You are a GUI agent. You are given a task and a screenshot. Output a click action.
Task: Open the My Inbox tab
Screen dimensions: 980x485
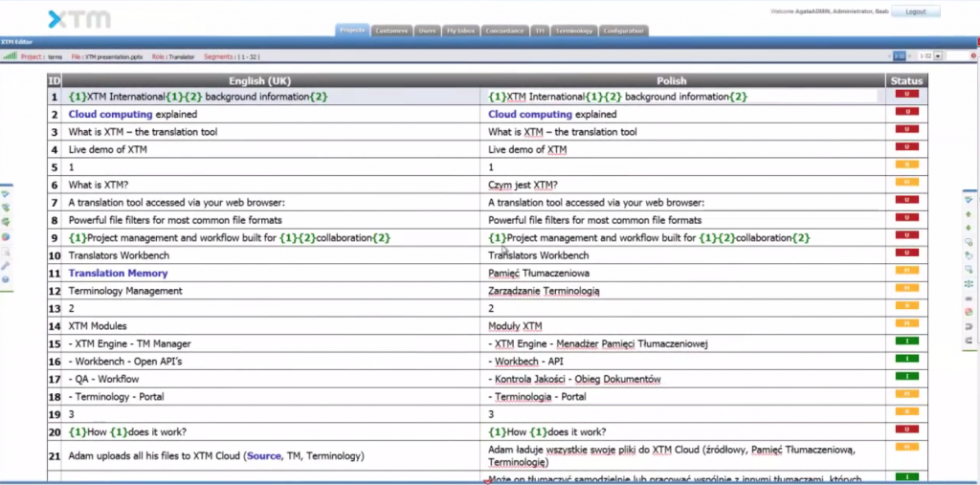coord(460,31)
